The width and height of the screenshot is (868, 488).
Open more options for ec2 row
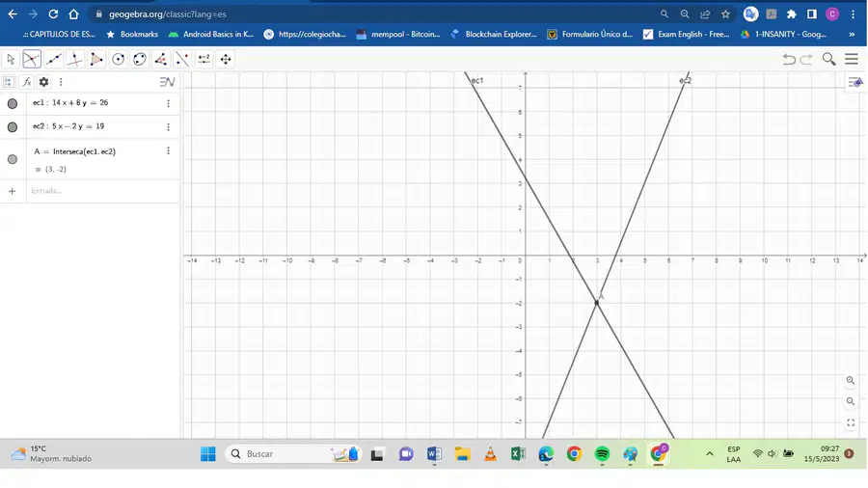168,127
